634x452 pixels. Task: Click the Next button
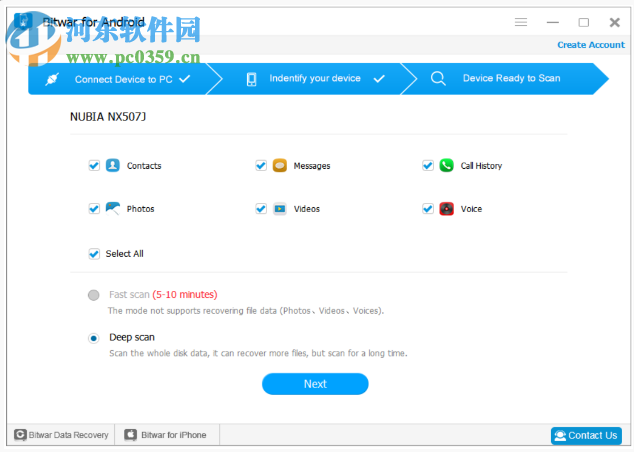[315, 384]
